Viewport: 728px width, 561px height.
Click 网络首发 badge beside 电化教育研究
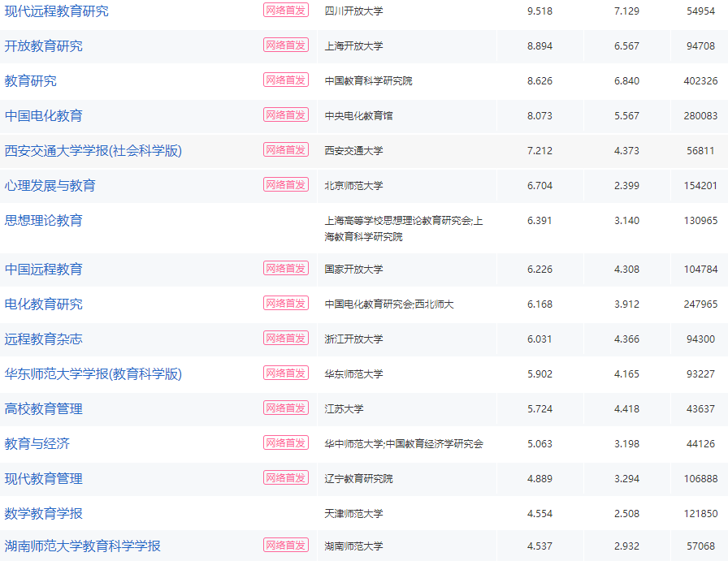(286, 303)
